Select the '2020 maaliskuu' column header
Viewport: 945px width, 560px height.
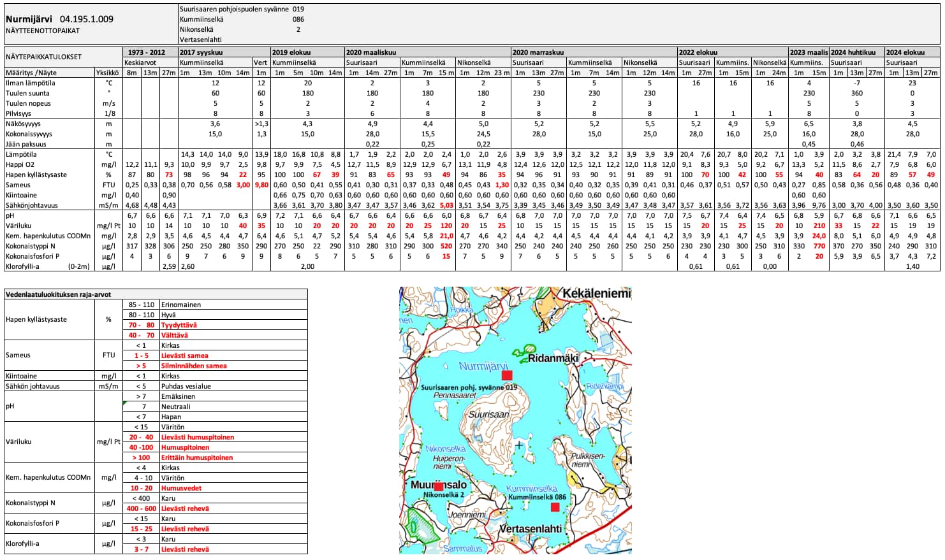click(371, 52)
